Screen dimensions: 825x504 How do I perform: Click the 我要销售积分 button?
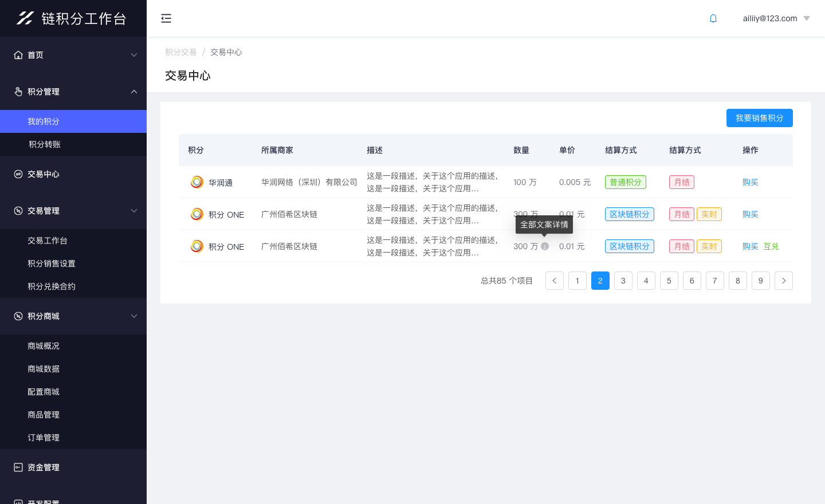760,118
